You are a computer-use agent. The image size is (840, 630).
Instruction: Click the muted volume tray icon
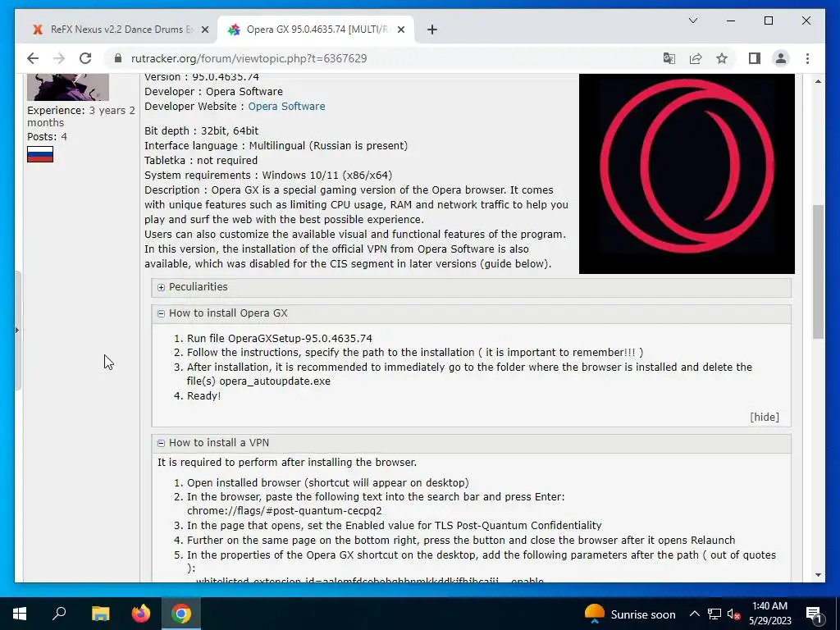click(x=734, y=614)
